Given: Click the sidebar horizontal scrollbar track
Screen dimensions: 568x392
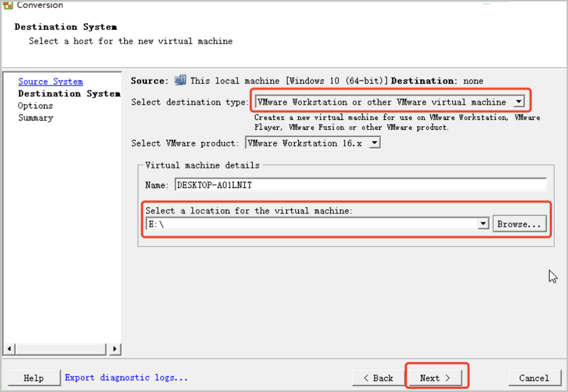Looking at the screenshot, I should (x=62, y=349).
